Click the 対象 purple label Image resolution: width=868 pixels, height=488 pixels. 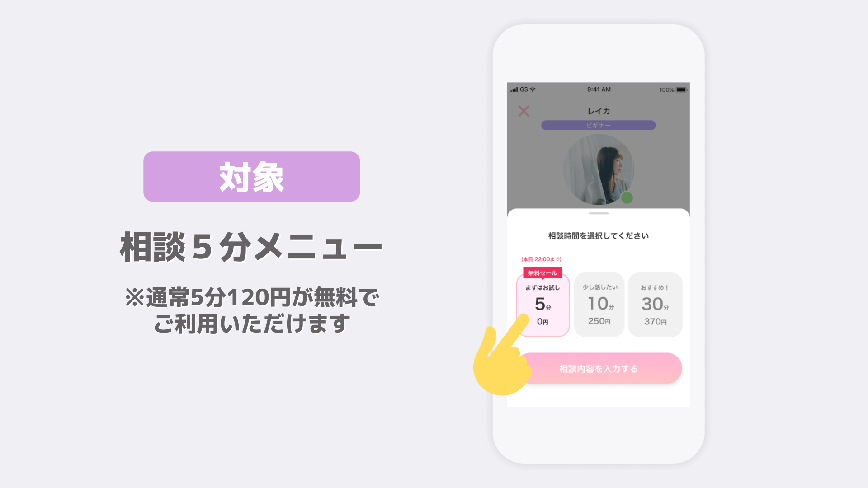pyautogui.click(x=252, y=177)
